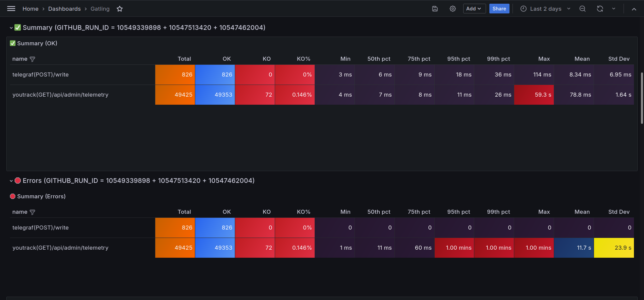Open the hamburger navigation menu
Viewport: 644px width, 300px height.
11,9
